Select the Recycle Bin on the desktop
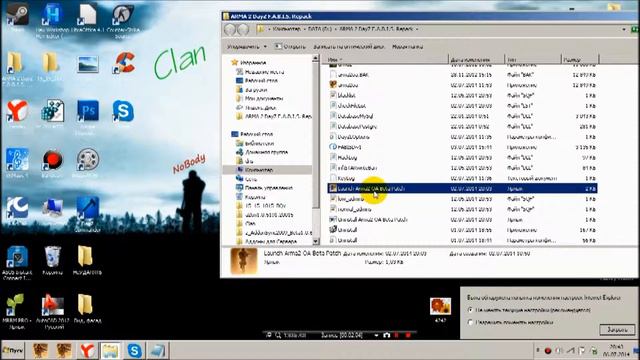Screen dimensions: 640x360 pos(52,260)
